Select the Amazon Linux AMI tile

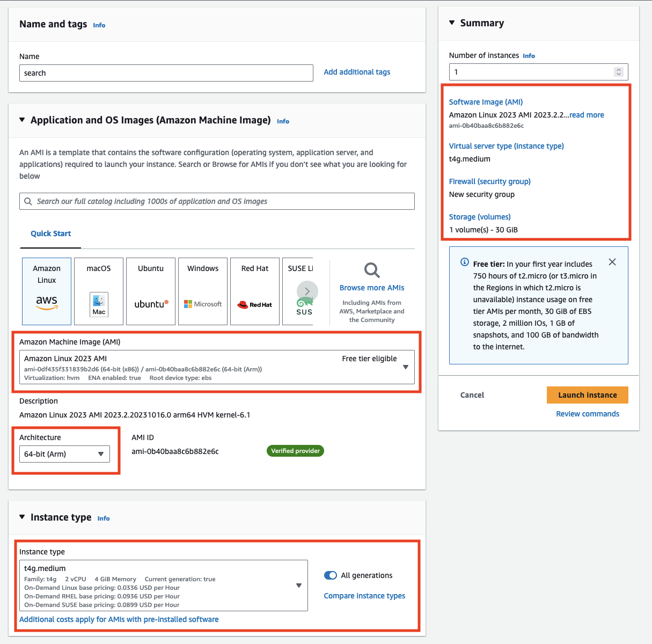point(47,291)
